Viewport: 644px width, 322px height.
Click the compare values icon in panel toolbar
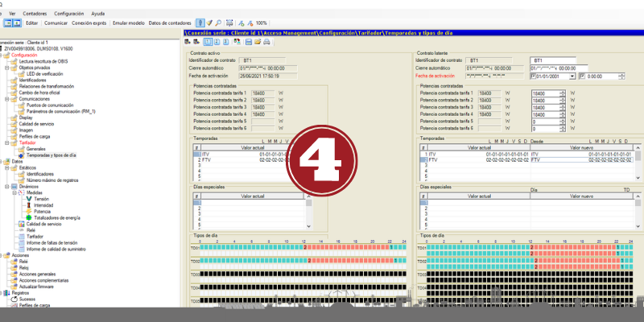237,42
